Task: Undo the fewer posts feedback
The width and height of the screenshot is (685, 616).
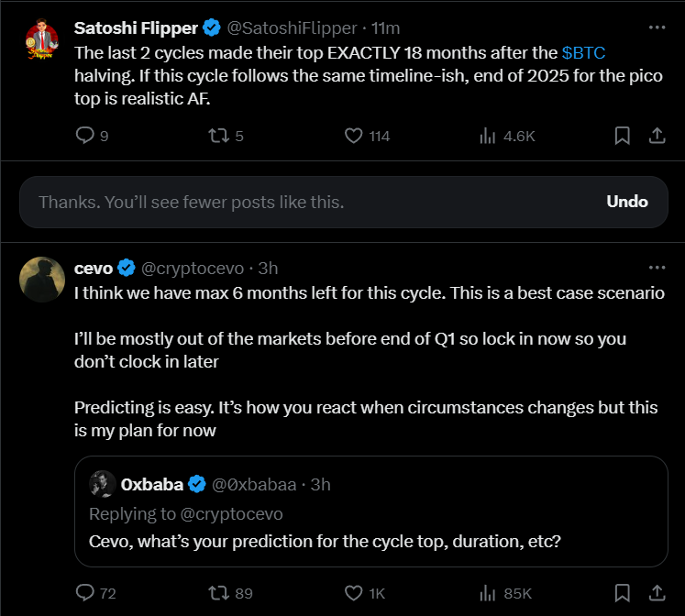Action: pos(627,202)
